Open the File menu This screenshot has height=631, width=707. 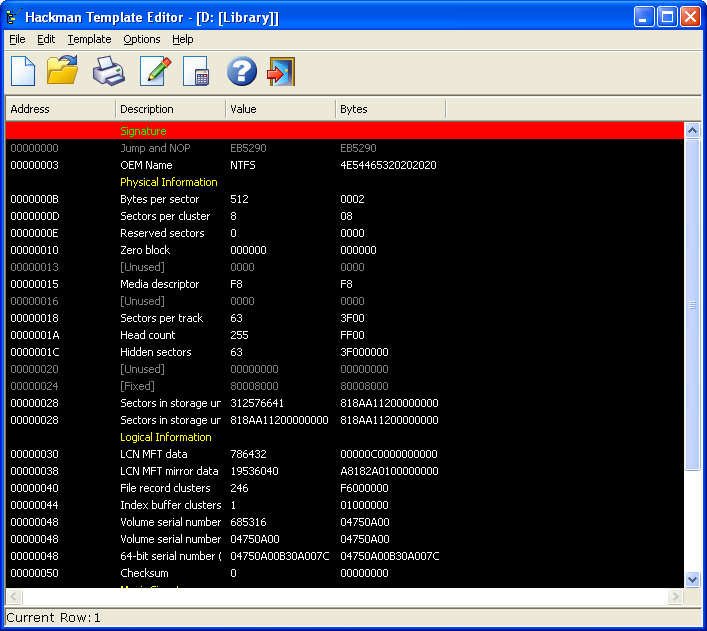17,39
